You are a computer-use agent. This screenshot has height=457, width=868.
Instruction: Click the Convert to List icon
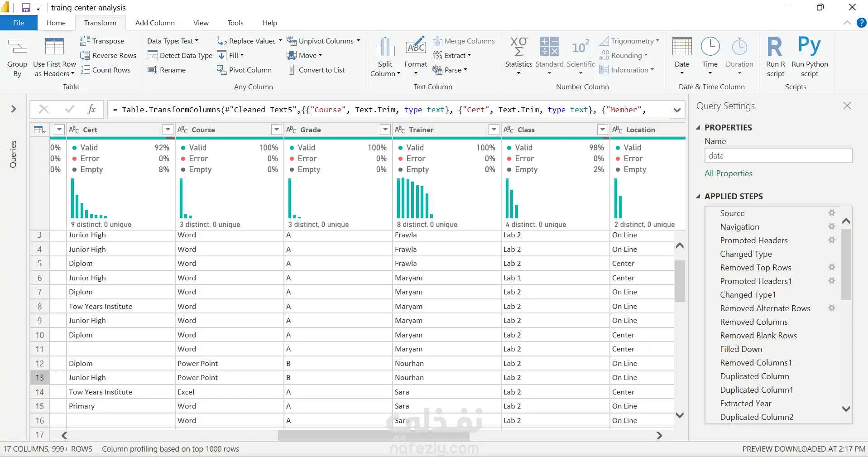point(292,70)
